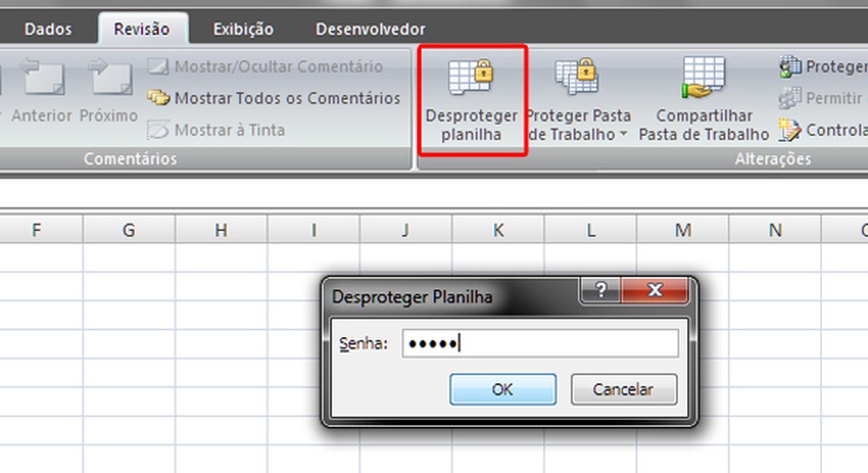
Task: Click the Compartilhar Pasta de Trabalho icon
Action: coord(703,77)
